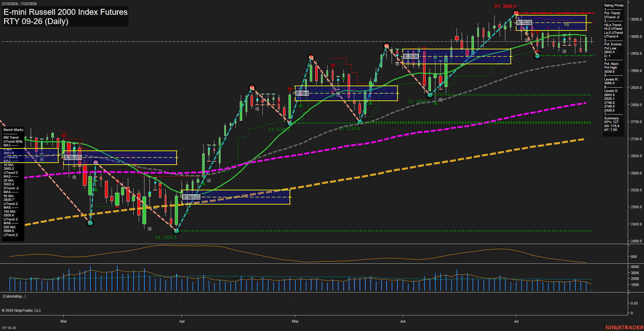The height and width of the screenshot is (331, 644).
Task: Click the (Calculating...) indicator status
Action: (x=14, y=296)
